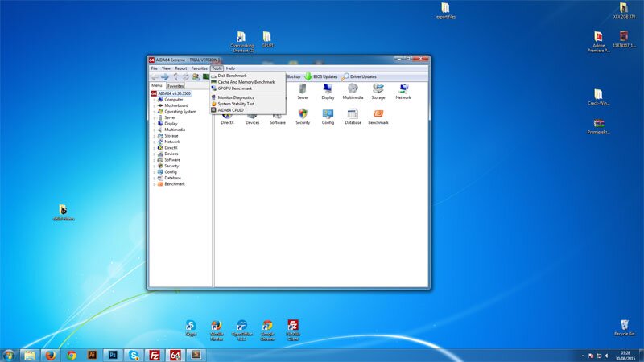Click the Driver Updates toolbar button
This screenshot has height=362, width=644.
[x=359, y=76]
